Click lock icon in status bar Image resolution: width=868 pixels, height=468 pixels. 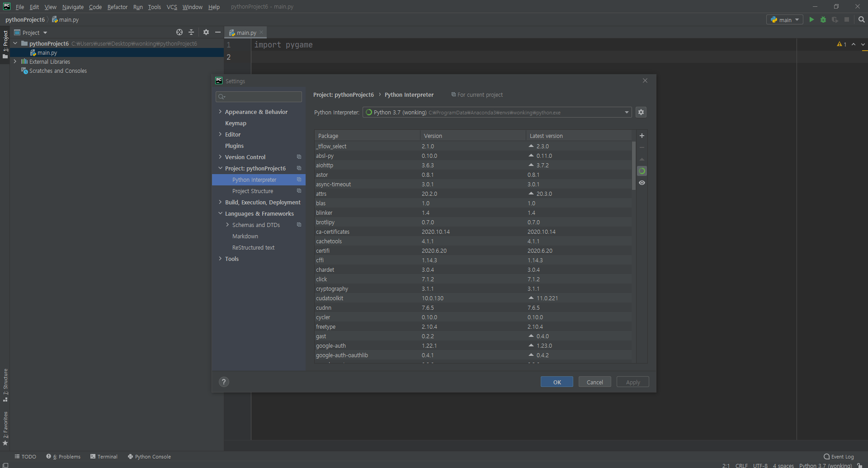(860, 465)
